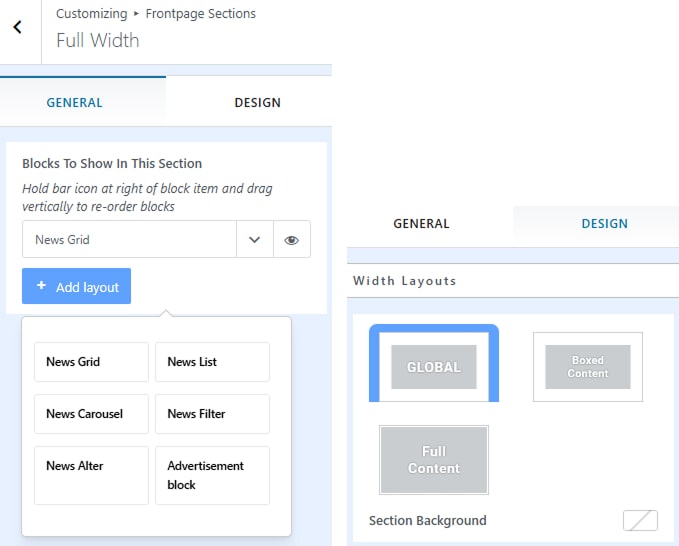
Task: Pick the Advertisement block layout
Action: (x=212, y=475)
